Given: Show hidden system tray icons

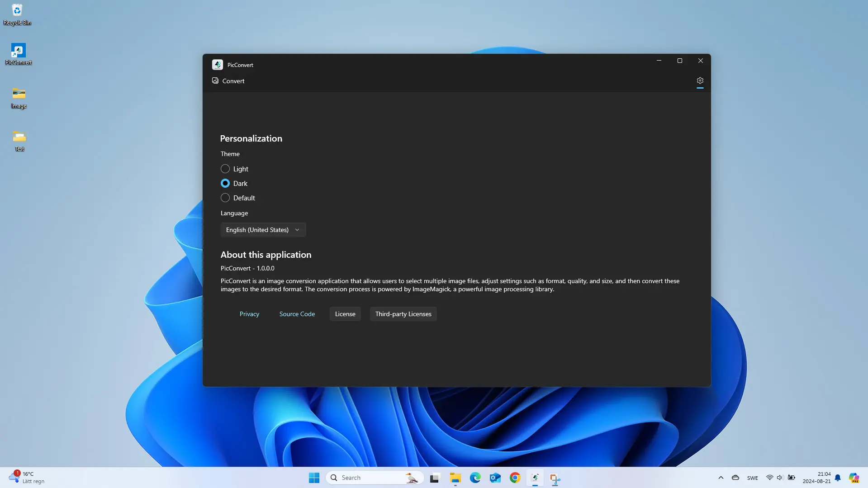Looking at the screenshot, I should click(721, 478).
